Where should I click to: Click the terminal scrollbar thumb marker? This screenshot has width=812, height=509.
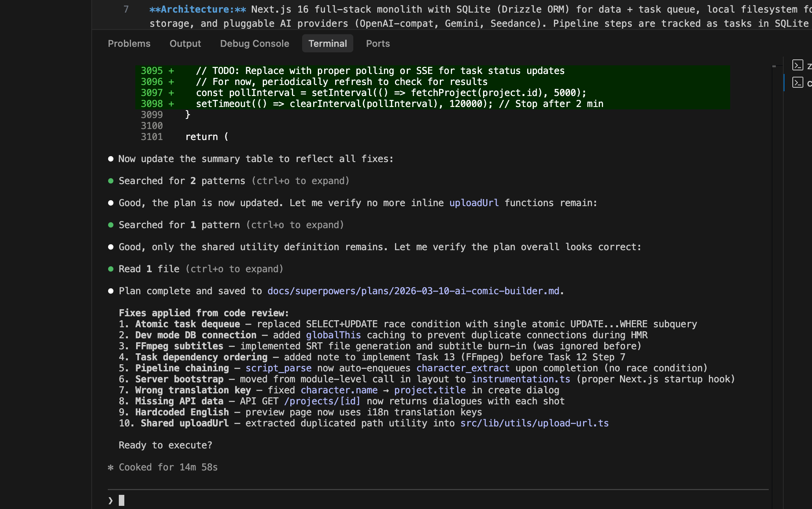tap(774, 66)
